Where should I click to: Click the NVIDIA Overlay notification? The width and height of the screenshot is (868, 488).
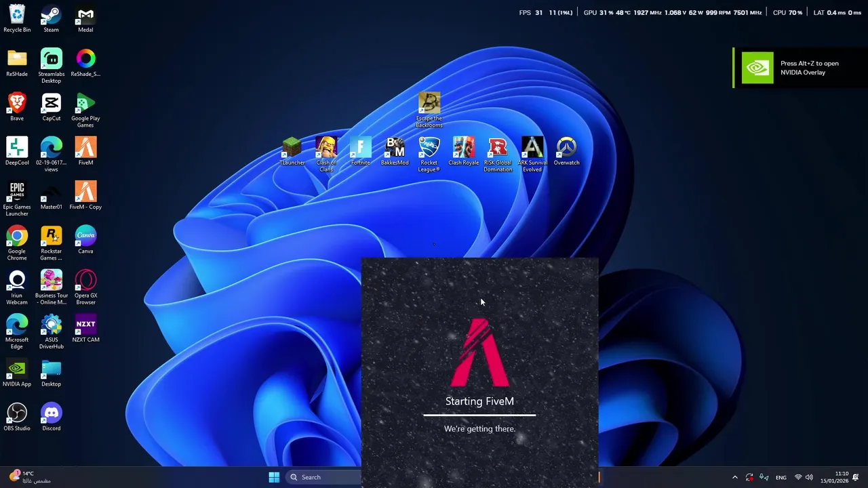pos(800,68)
